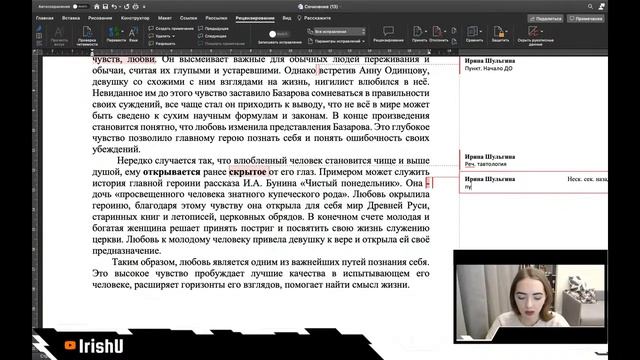640x360 pixels.
Task: Switch to the Вставка tab
Action: 71,18
